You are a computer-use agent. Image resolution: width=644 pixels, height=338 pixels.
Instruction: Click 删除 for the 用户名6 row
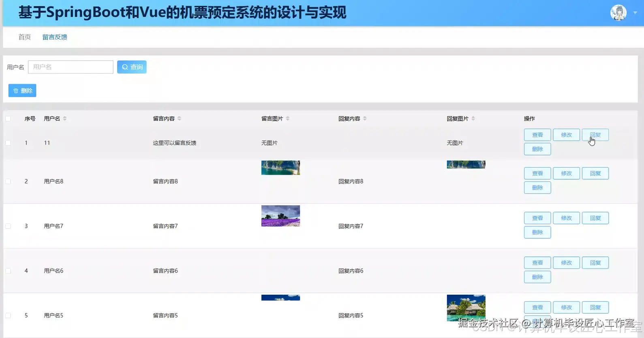pyautogui.click(x=537, y=277)
